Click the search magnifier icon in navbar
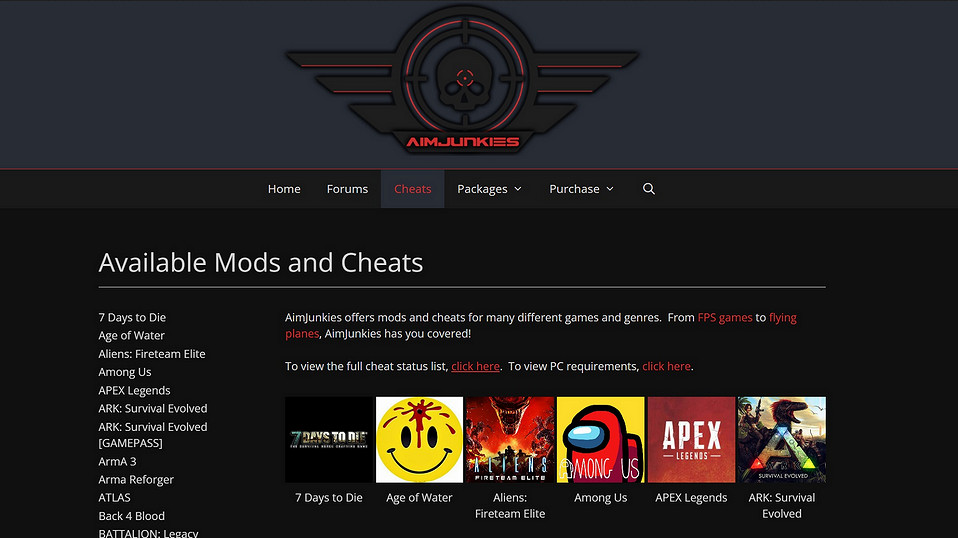This screenshot has height=538, width=958. [649, 189]
